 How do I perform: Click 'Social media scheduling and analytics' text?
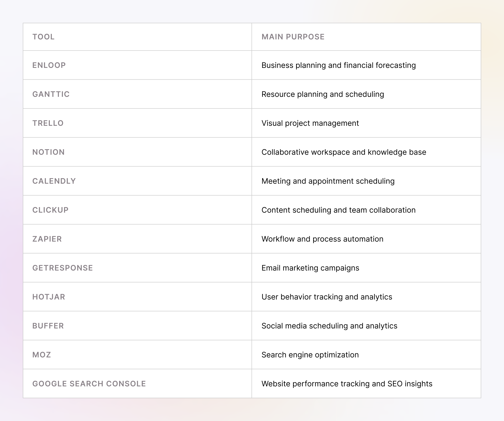(329, 326)
